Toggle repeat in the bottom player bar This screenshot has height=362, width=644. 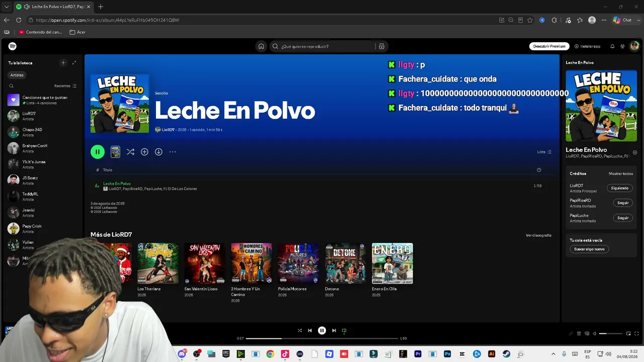[x=344, y=330]
